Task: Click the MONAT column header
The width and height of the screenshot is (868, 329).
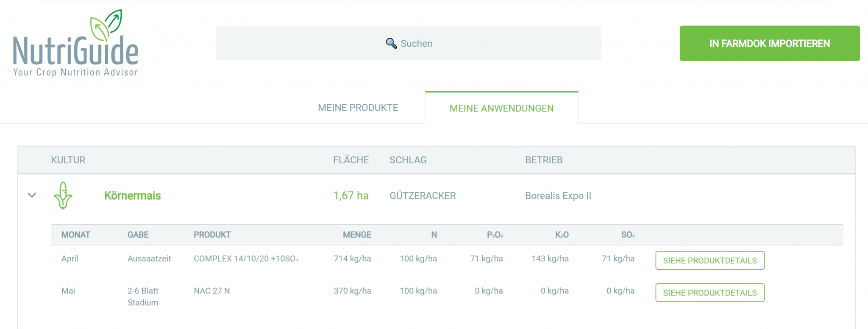Action: tap(76, 234)
